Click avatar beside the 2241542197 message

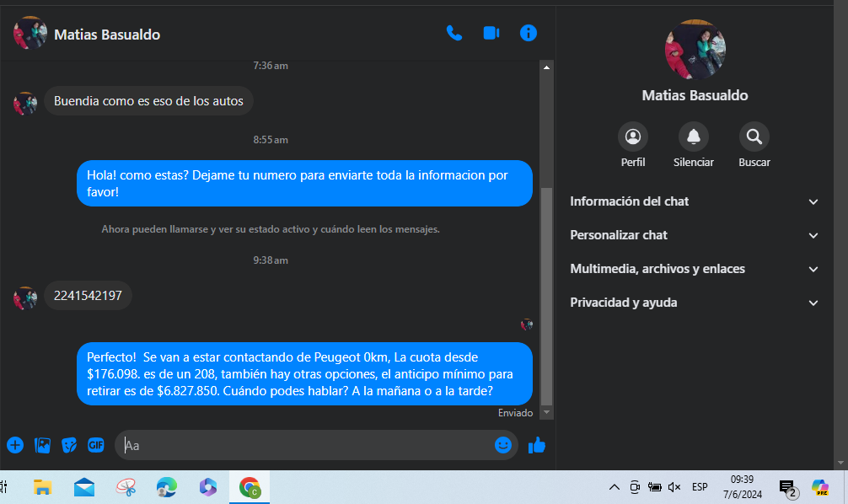click(x=25, y=298)
